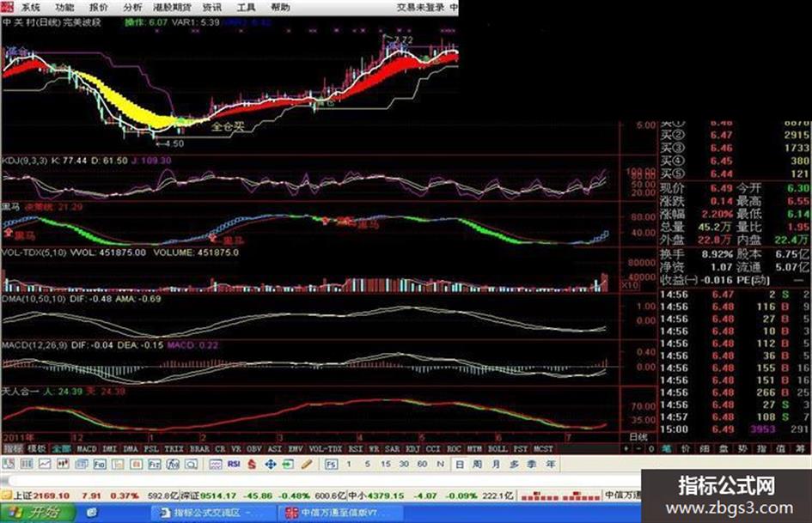Switch to the OBV indicator
This screenshot has width=812, height=523.
coord(253,449)
